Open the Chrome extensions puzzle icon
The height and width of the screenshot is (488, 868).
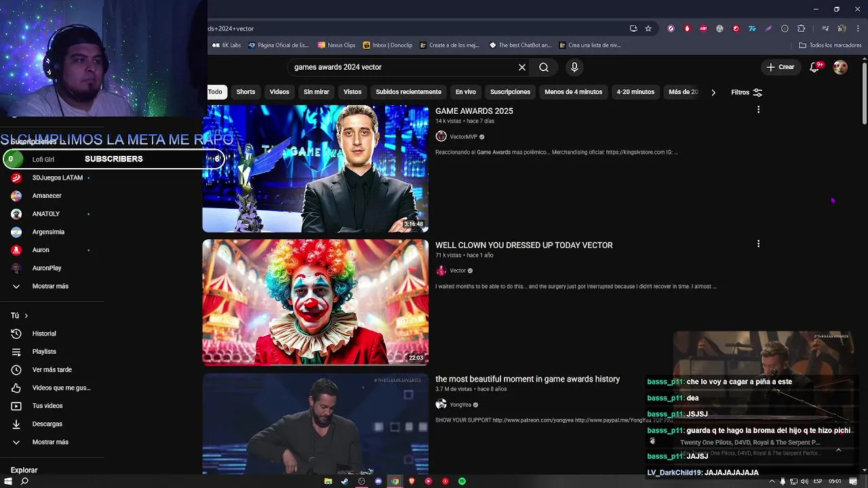click(x=802, y=28)
